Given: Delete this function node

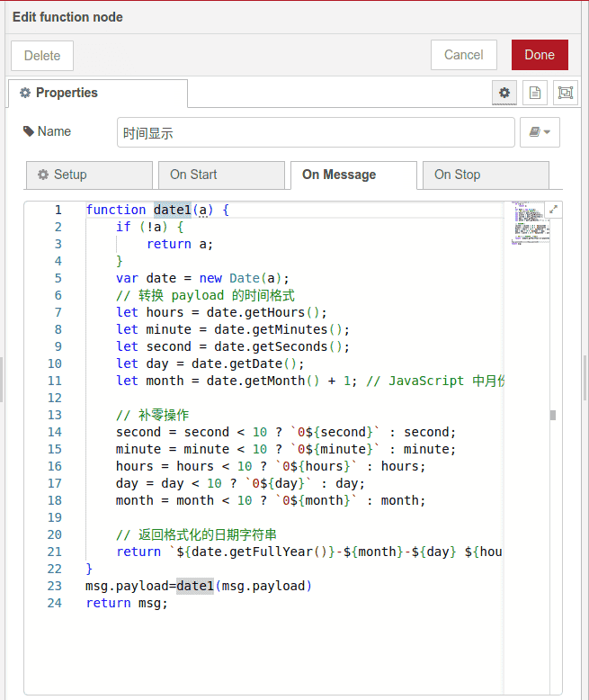Looking at the screenshot, I should tap(42, 55).
